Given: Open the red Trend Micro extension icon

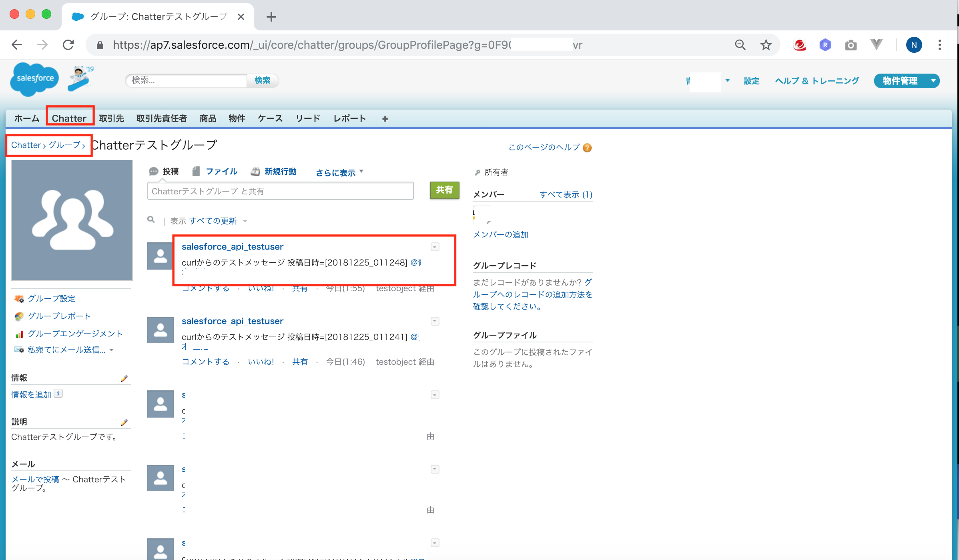Looking at the screenshot, I should (x=799, y=45).
